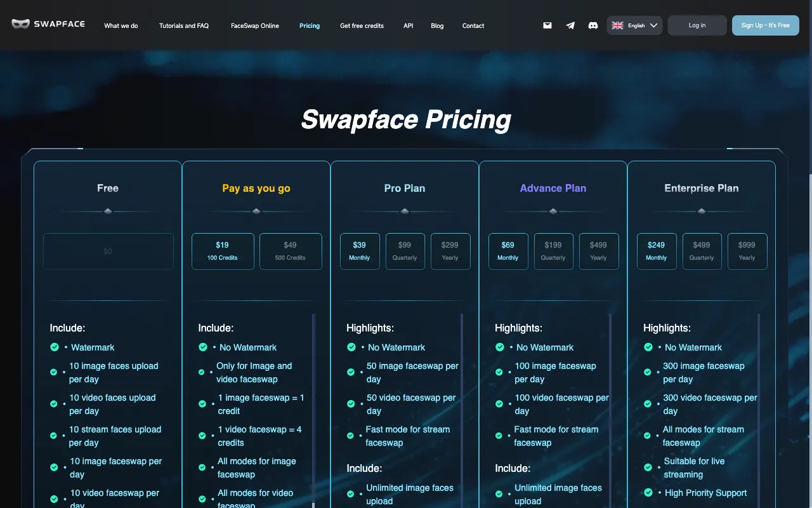This screenshot has width=812, height=508.
Task: Open the Blog link
Action: click(437, 26)
